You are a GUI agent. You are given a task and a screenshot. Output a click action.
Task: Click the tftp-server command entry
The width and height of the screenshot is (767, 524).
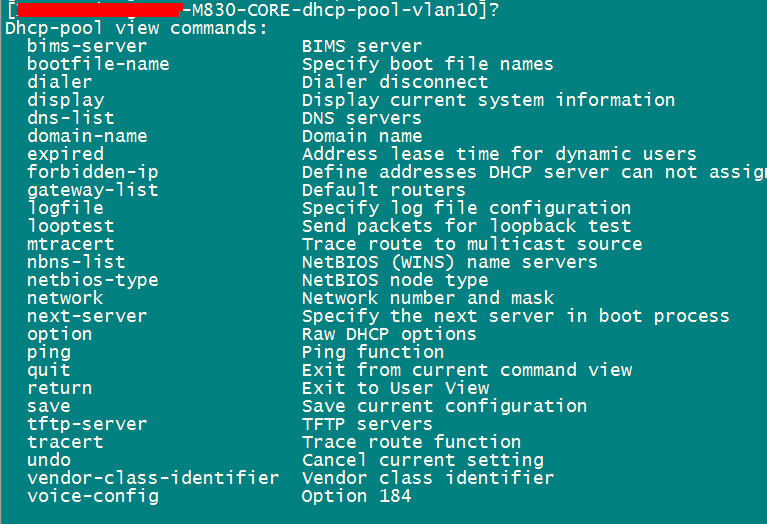click(x=87, y=424)
